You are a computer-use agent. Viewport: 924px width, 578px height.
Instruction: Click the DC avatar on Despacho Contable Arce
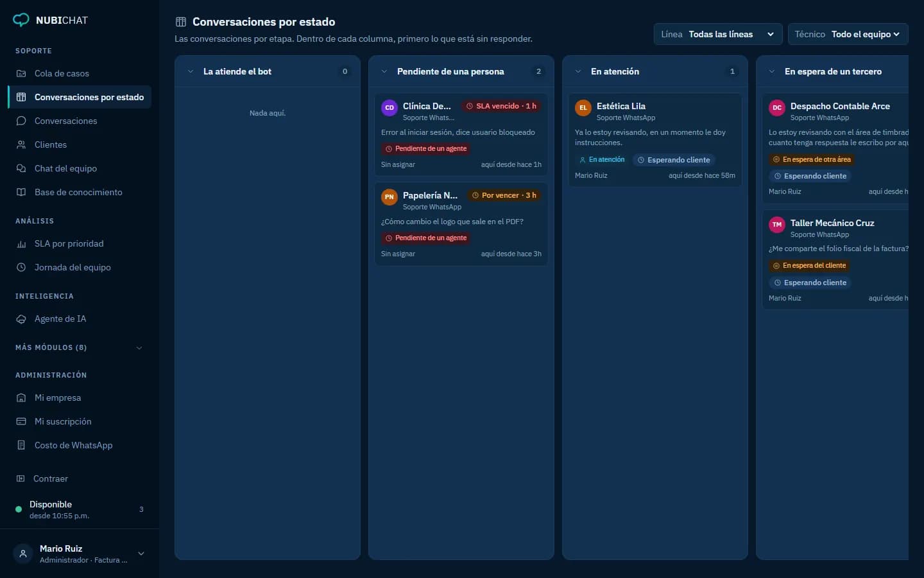click(777, 108)
